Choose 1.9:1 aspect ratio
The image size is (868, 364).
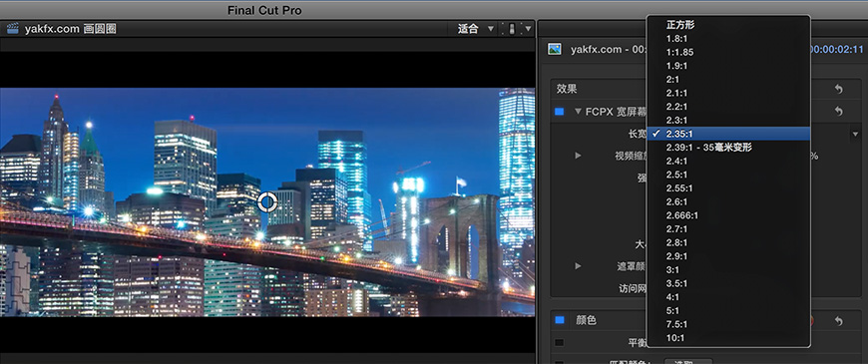point(728,66)
